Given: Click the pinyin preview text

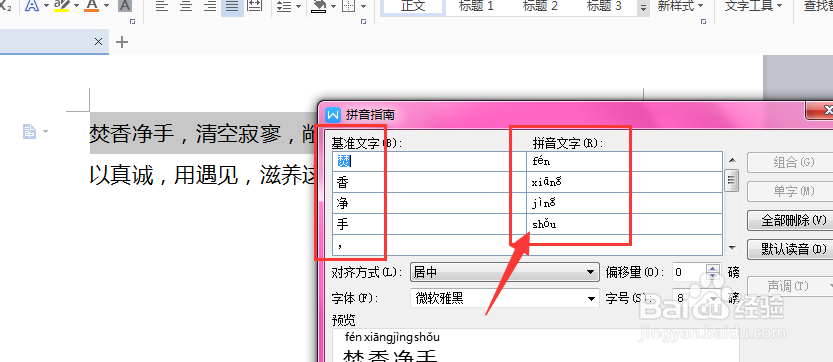Looking at the screenshot, I should point(392,337).
